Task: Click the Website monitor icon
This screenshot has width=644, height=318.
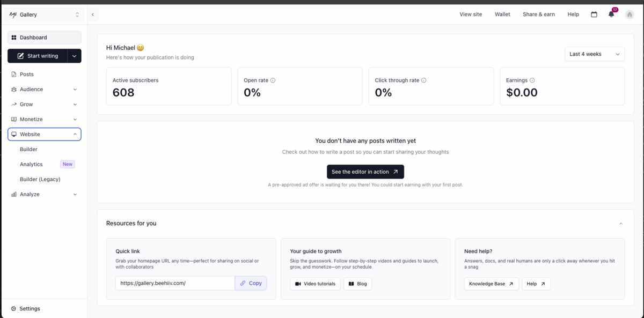Action: (14, 134)
